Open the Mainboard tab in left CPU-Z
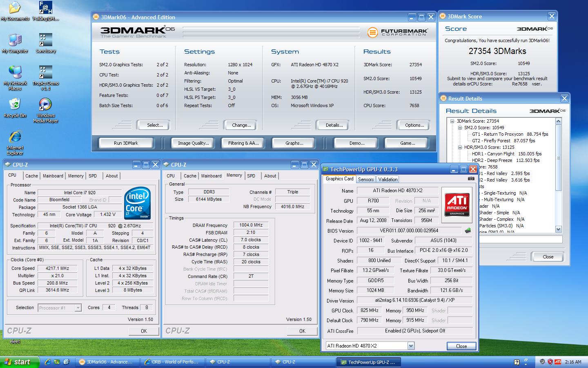This screenshot has height=368, width=588. [53, 176]
